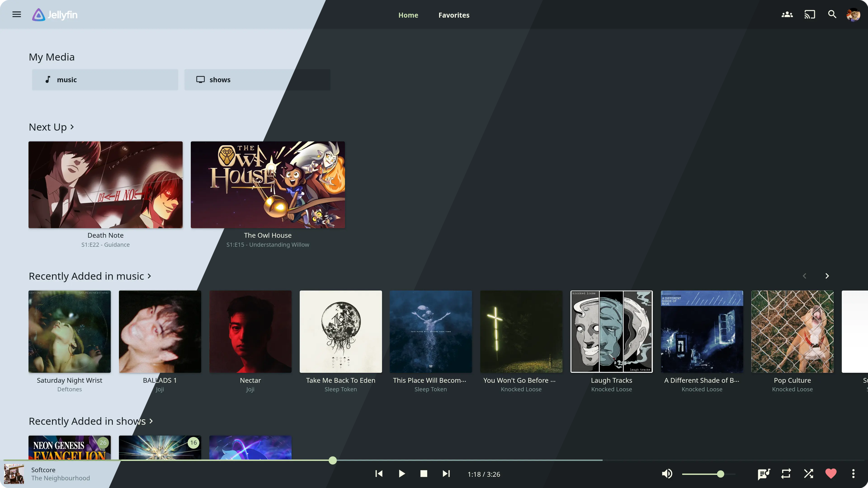The width and height of the screenshot is (868, 488).
Task: Switch to the Favorites tab
Action: (x=454, y=15)
